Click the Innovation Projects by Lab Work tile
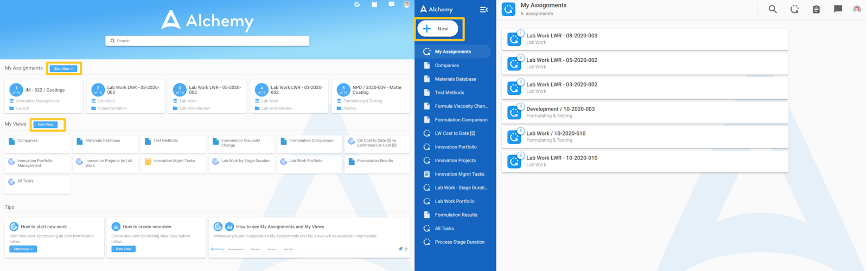The width and height of the screenshot is (868, 271). click(x=105, y=165)
